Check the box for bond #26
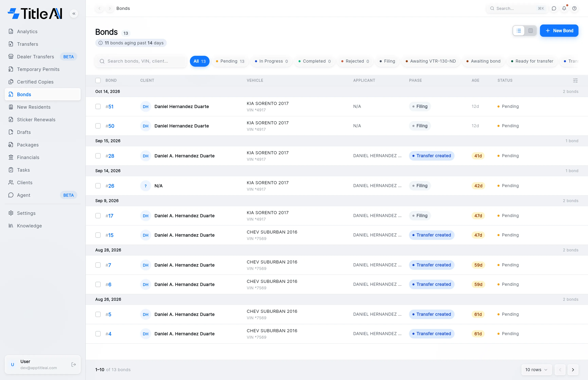The width and height of the screenshot is (588, 380). (x=98, y=186)
